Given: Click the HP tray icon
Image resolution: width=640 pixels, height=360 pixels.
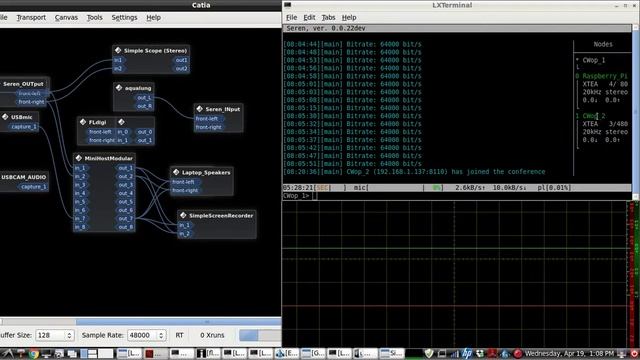Looking at the screenshot, I should tap(467, 353).
